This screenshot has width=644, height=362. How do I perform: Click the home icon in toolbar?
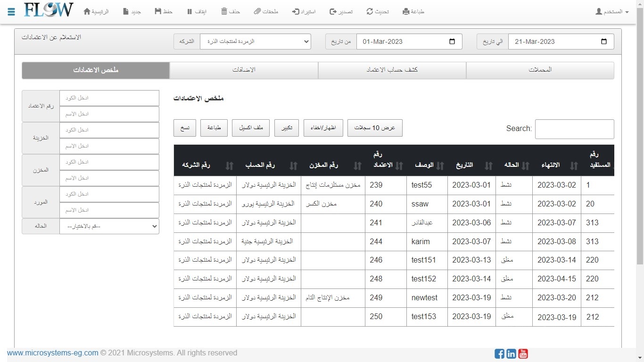pyautogui.click(x=87, y=11)
